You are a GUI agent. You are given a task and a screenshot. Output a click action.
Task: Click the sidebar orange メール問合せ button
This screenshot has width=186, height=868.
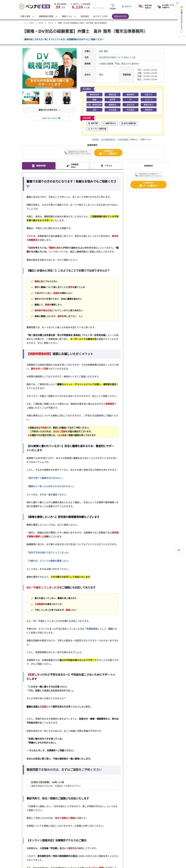click(148, 185)
